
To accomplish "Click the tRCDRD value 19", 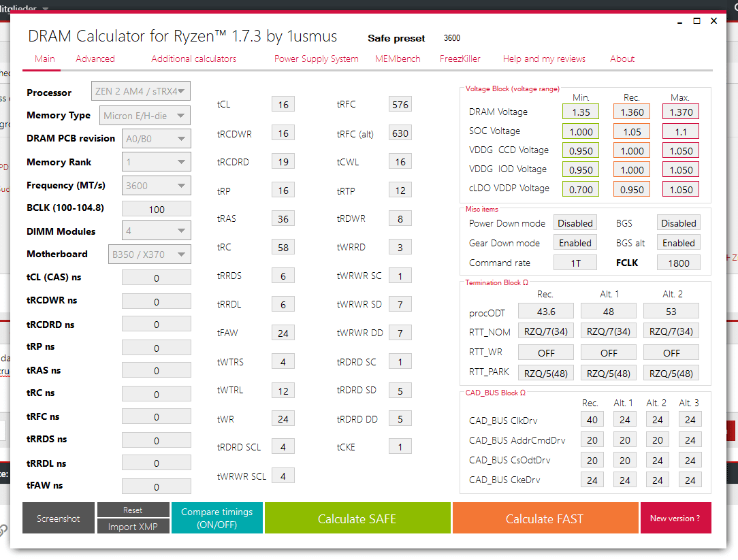I will [x=283, y=162].
